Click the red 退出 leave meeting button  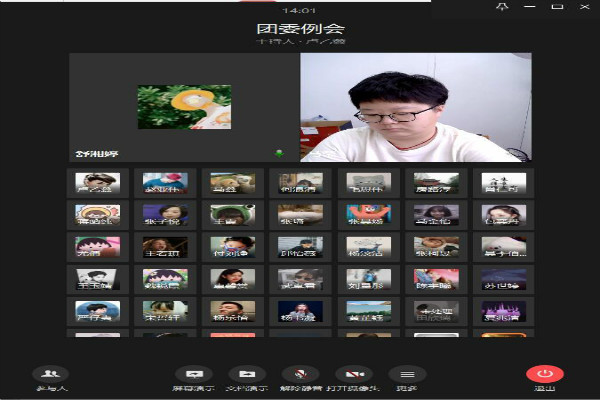pyautogui.click(x=545, y=376)
